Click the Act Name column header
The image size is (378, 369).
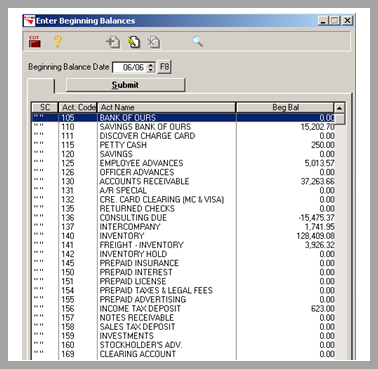click(166, 107)
